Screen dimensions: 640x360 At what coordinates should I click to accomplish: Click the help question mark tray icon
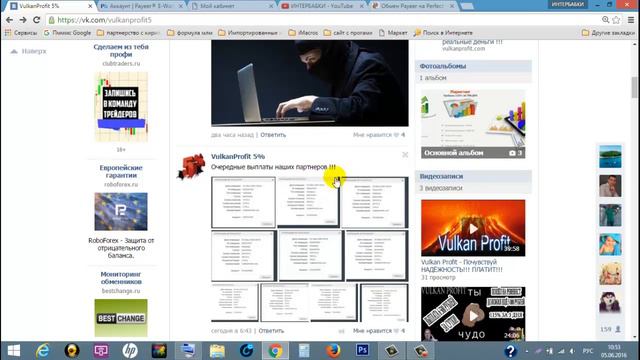coord(510,351)
